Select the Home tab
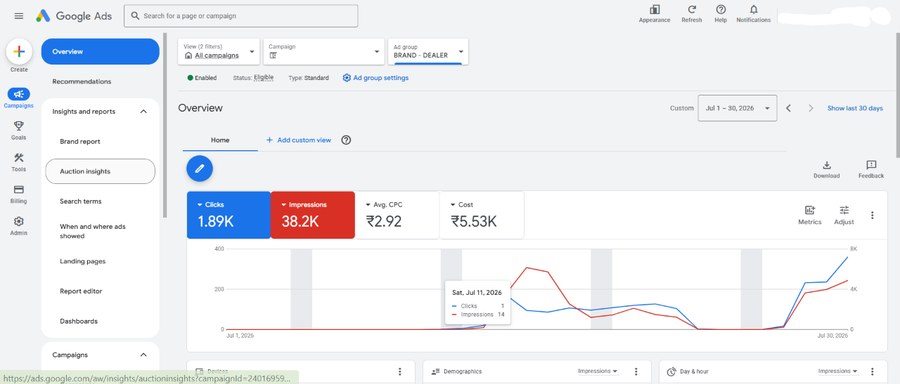Screen dimensions: 900x384 point(220,140)
